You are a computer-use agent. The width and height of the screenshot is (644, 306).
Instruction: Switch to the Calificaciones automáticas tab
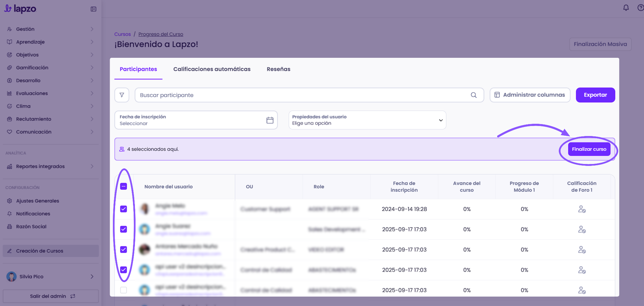pyautogui.click(x=212, y=69)
